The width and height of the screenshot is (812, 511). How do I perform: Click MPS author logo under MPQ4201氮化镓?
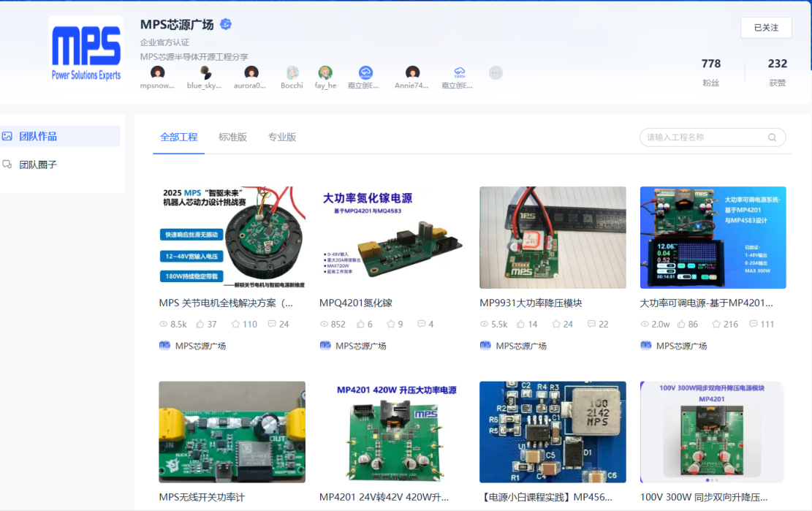click(x=325, y=345)
